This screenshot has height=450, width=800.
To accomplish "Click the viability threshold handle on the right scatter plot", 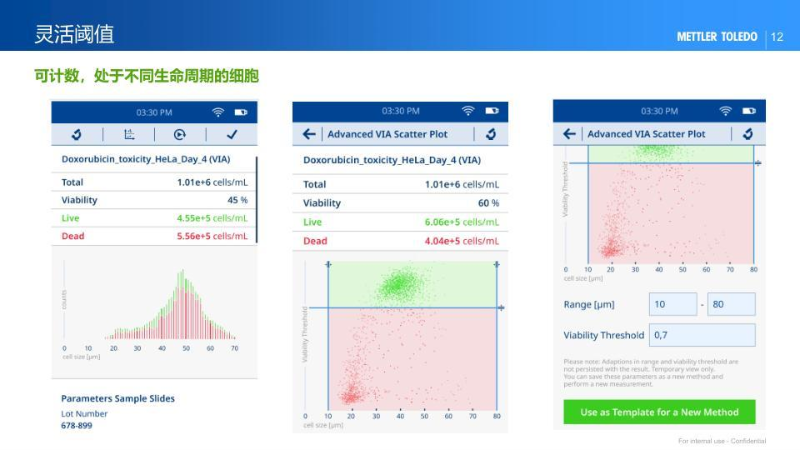I will [x=757, y=162].
